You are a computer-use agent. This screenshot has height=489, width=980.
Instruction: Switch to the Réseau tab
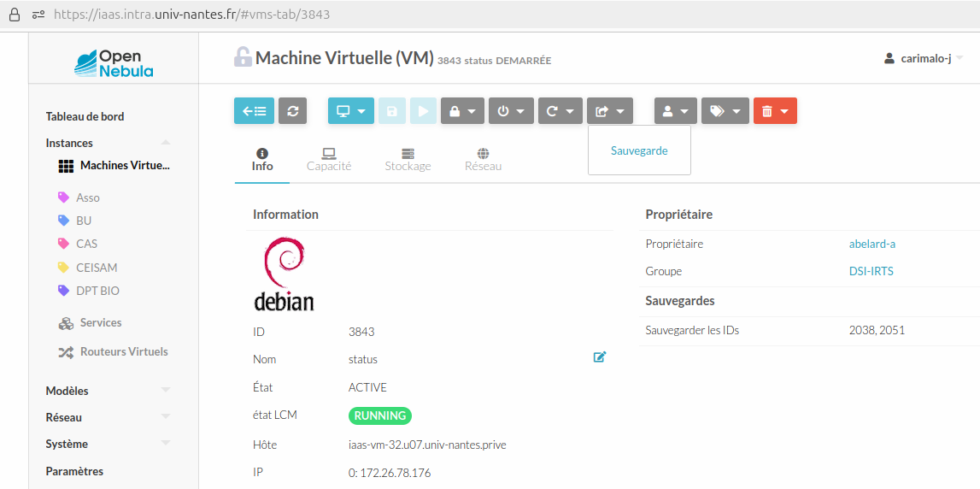(483, 159)
